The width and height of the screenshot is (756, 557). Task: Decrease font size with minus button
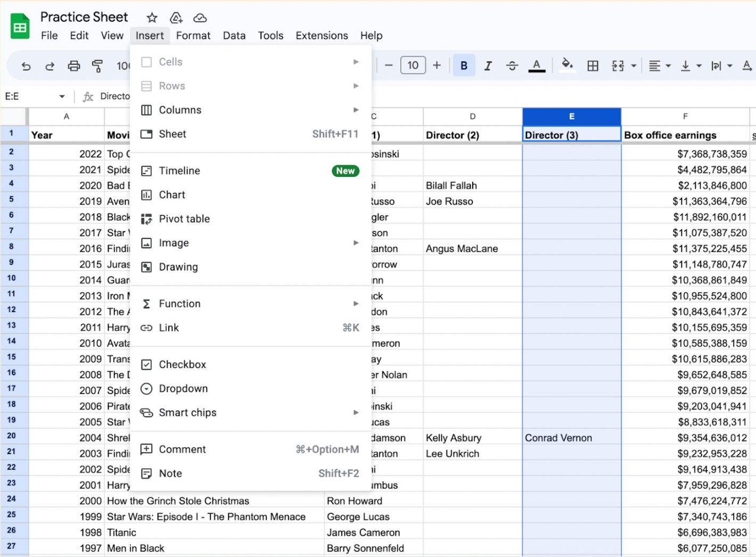click(389, 65)
